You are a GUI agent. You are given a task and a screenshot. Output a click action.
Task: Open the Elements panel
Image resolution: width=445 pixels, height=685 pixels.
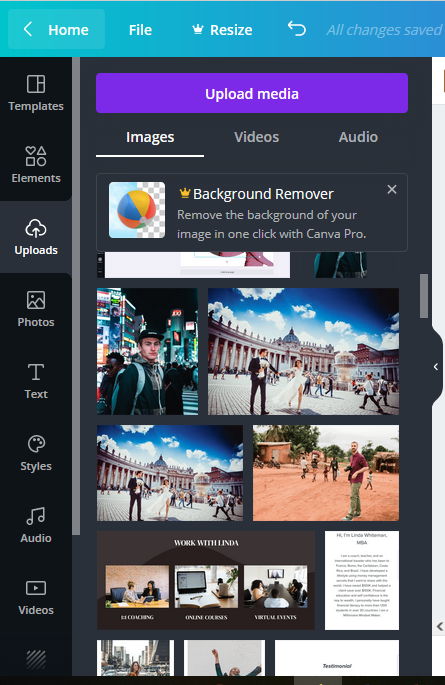[36, 165]
